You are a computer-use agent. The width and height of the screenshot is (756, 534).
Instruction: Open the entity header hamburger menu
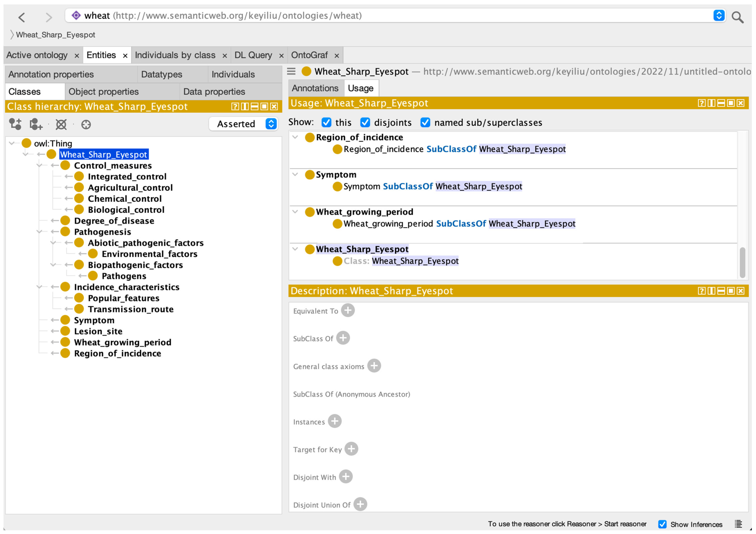pyautogui.click(x=291, y=71)
